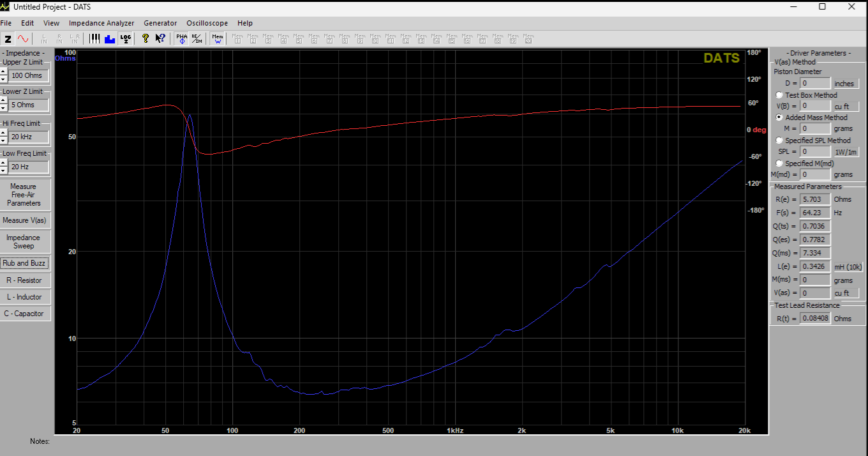Select the Mem 15 memory slot icon

tap(452, 38)
